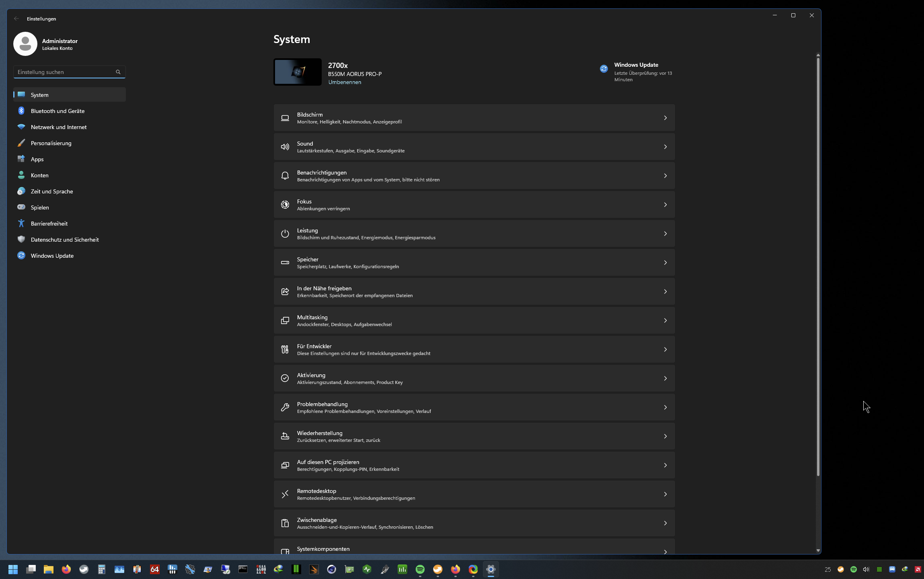Select Personalisierung in the sidebar
The width and height of the screenshot is (924, 579).
click(x=51, y=143)
